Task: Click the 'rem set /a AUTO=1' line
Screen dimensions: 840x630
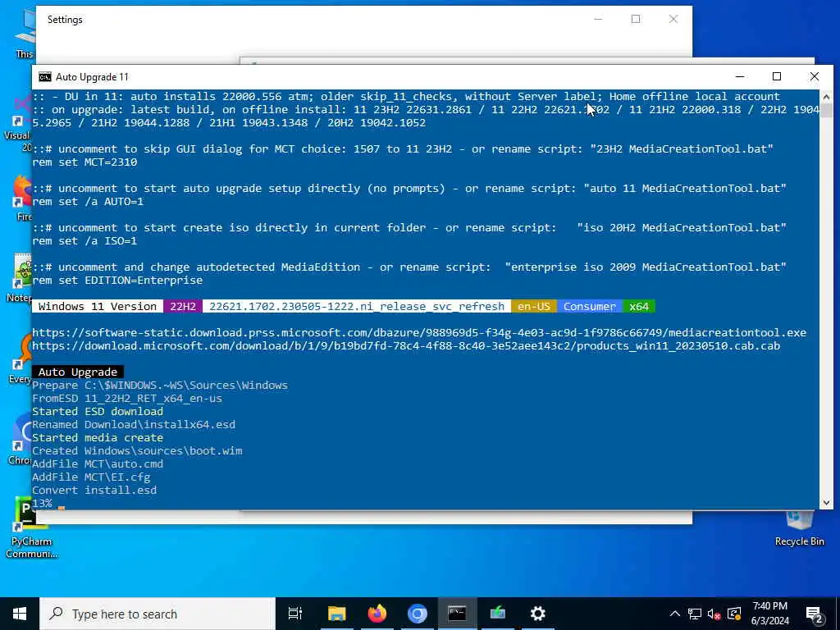Action: tap(88, 202)
